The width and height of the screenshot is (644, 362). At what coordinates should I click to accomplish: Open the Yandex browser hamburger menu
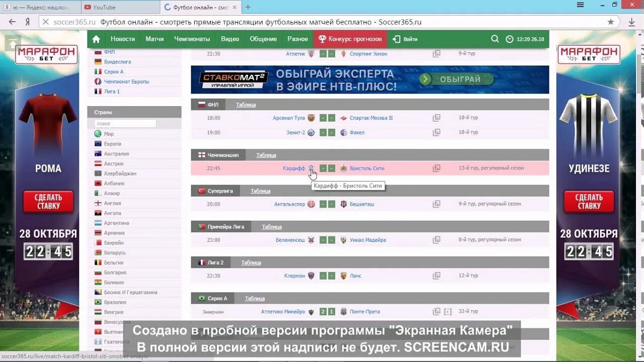pos(581,5)
